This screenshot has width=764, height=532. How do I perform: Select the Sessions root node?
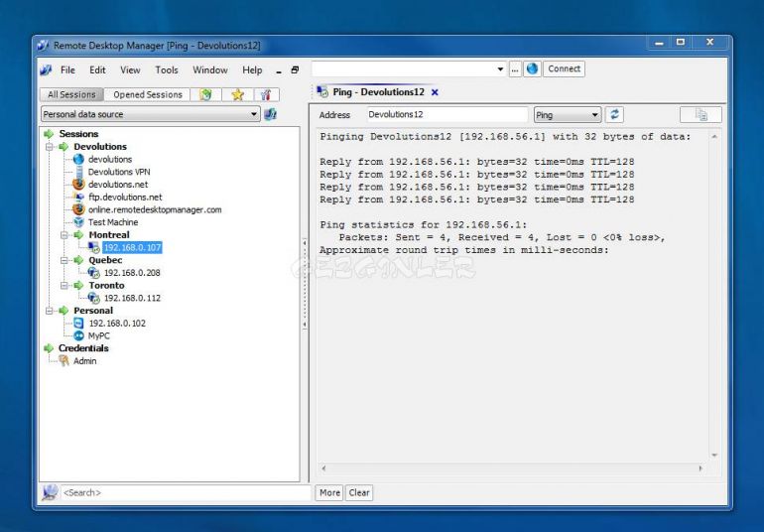(x=78, y=134)
